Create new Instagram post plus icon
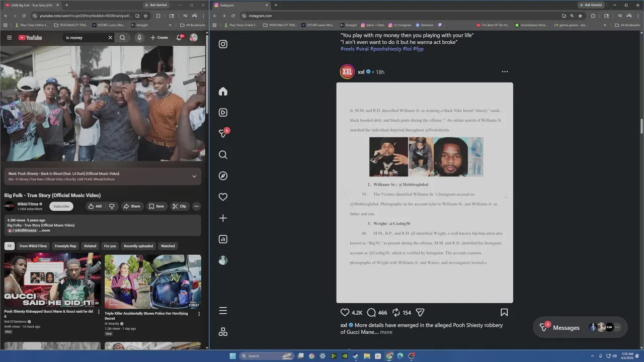This screenshot has width=644, height=362. (223, 218)
